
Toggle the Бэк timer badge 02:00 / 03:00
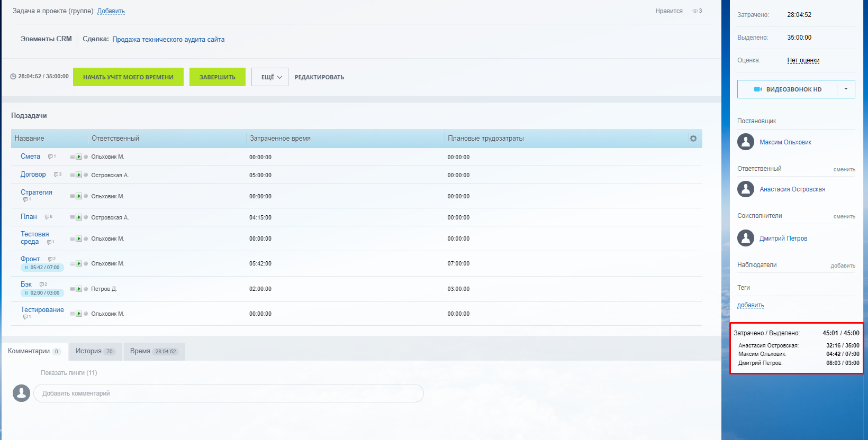tap(26, 293)
